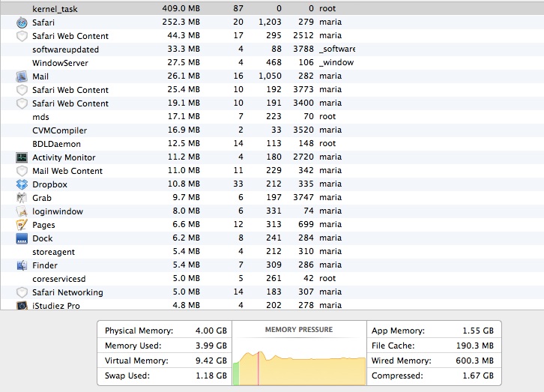Image resolution: width=544 pixels, height=392 pixels.
Task: Click PID 3788 of softwareupdated
Action: coord(303,49)
